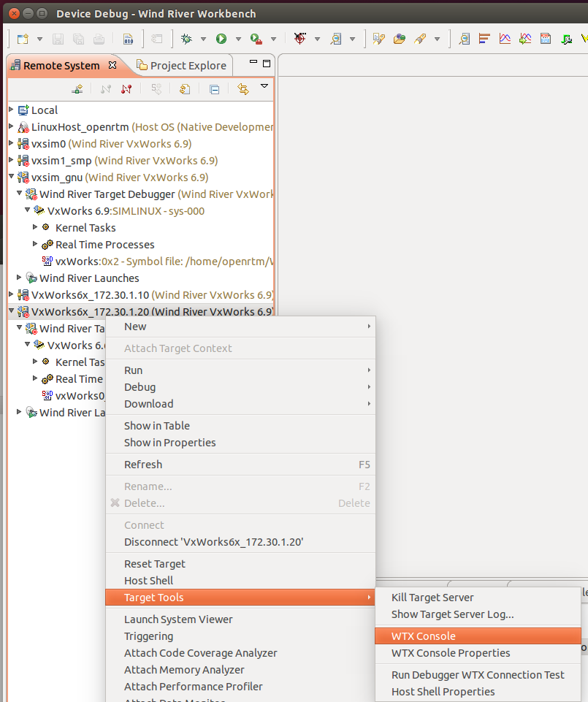The width and height of the screenshot is (588, 702).
Task: Open the flashlight icon dropdown arrow
Action: pyautogui.click(x=437, y=39)
